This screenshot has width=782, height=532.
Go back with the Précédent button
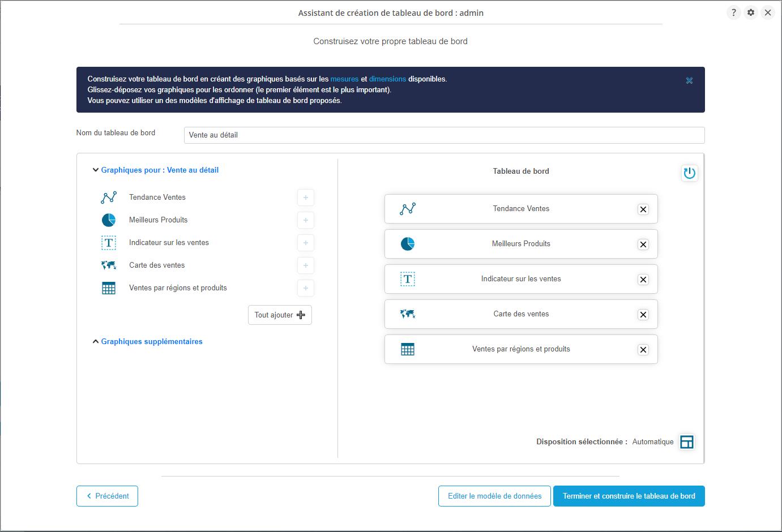click(107, 496)
